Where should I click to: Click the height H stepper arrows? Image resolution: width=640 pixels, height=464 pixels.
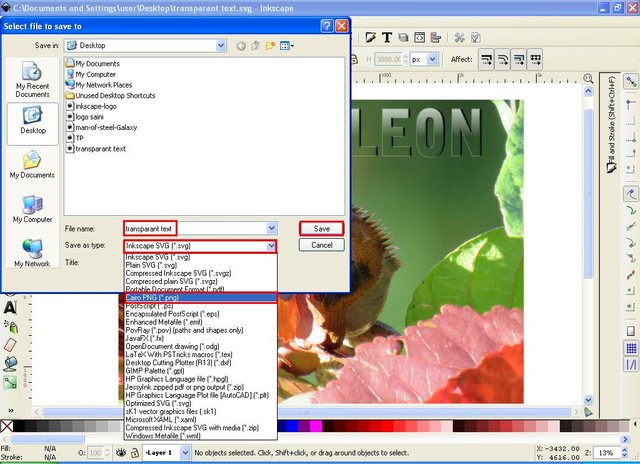[x=405, y=60]
